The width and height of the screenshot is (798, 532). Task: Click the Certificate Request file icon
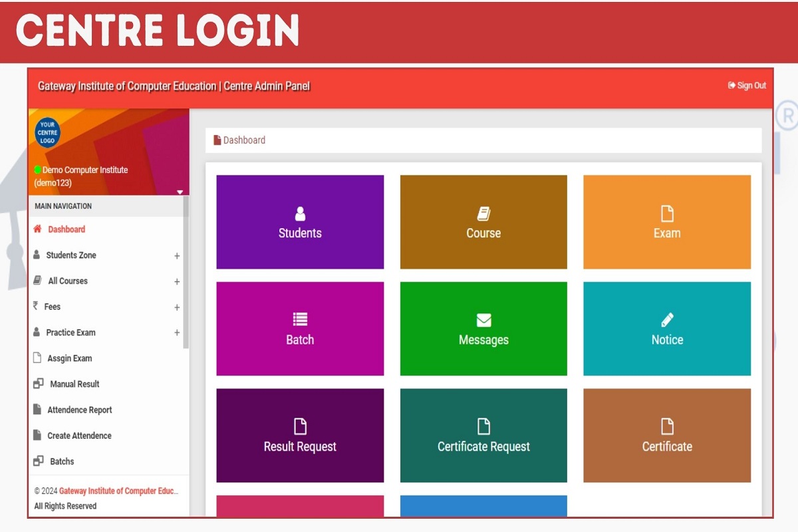483,426
